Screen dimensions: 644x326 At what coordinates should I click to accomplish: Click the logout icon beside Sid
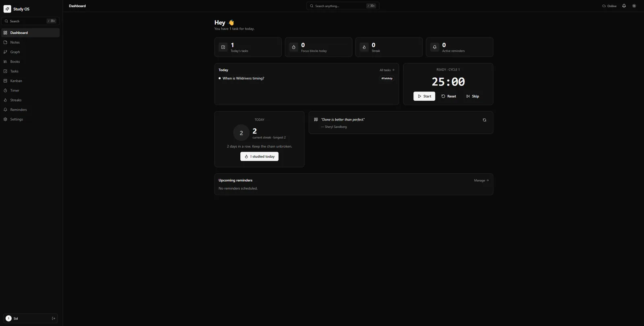pyautogui.click(x=54, y=318)
